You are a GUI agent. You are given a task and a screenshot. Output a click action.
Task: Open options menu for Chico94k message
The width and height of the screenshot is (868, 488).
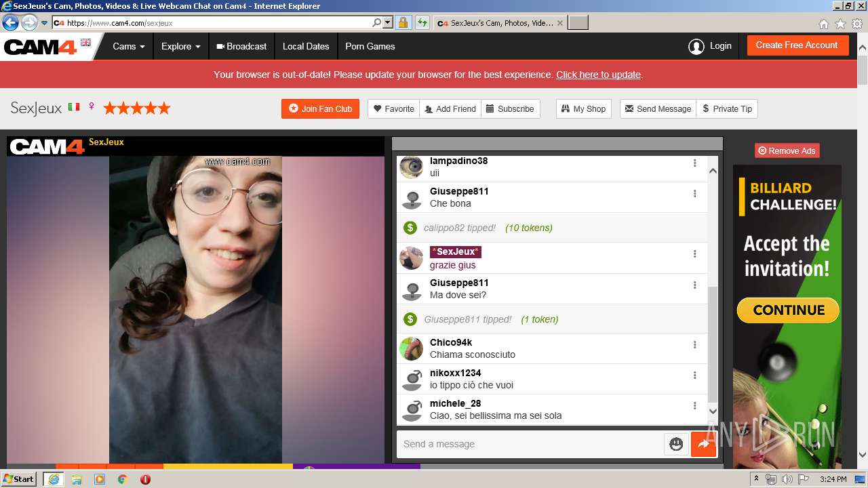pyautogui.click(x=694, y=345)
